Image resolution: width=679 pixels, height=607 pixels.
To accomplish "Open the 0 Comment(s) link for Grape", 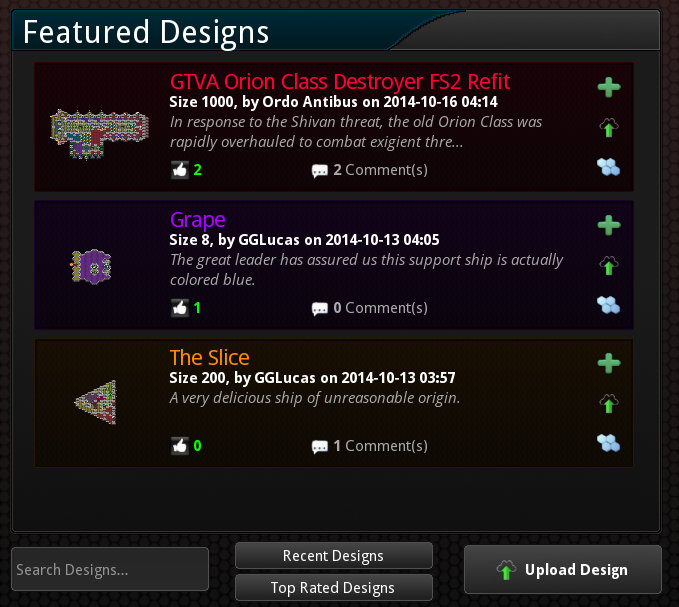I will [x=370, y=308].
